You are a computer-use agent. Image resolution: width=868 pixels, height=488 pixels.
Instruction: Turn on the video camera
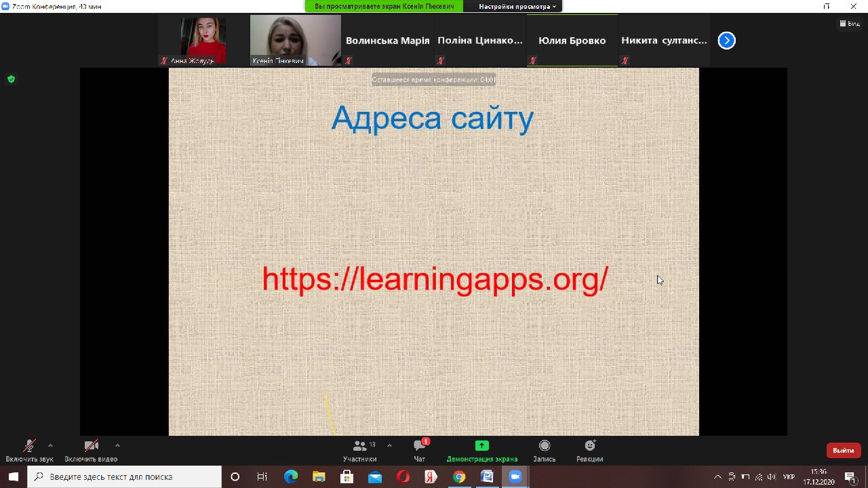[x=91, y=450]
